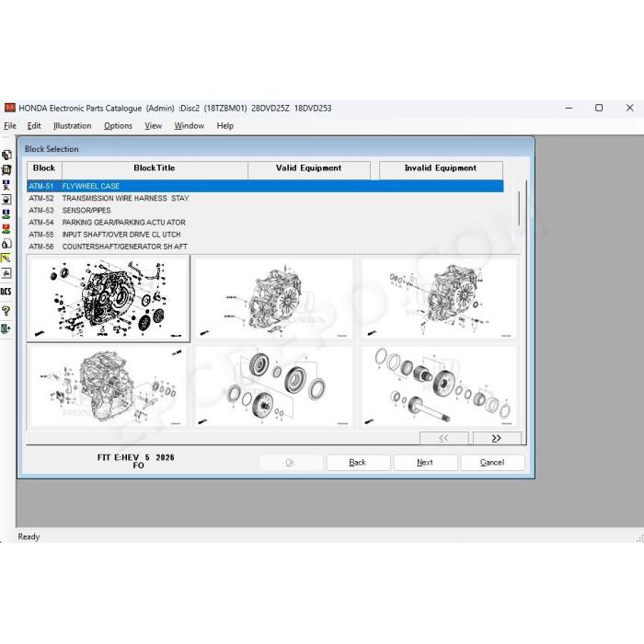Open the countershaft generator shaft illustration thumbnail
The width and height of the screenshot is (644, 644).
tap(439, 385)
